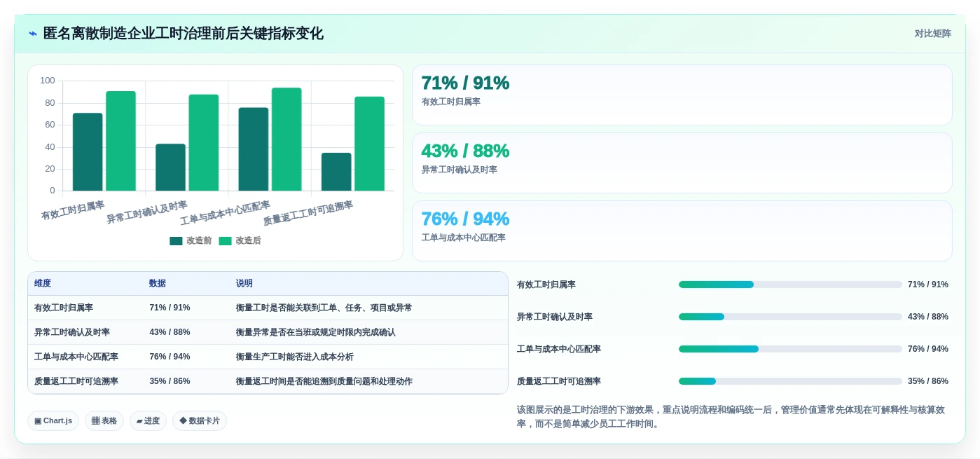This screenshot has width=980, height=459.
Task: Click 质量返工工时可追溯率 label in the progress list
Action: [x=559, y=381]
